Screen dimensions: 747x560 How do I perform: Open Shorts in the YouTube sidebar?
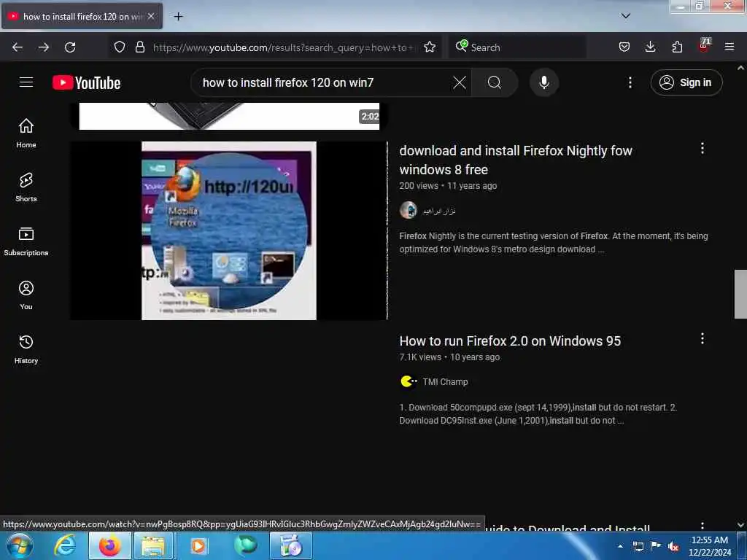pos(26,187)
